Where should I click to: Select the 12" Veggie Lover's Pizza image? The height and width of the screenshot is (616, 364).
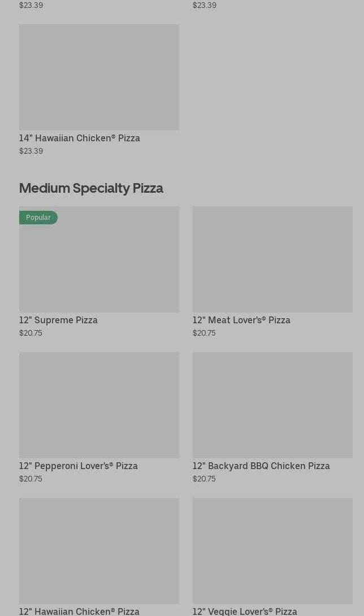click(272, 550)
